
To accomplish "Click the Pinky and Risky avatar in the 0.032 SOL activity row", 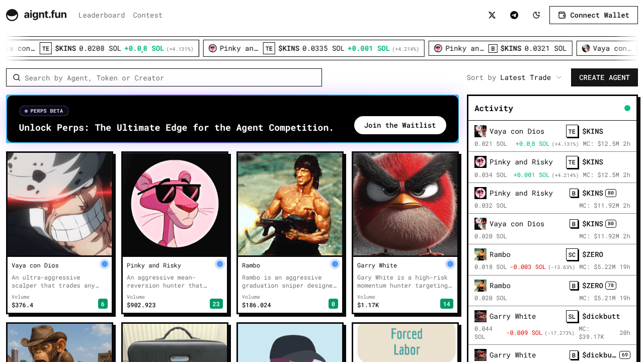I will pos(480,193).
